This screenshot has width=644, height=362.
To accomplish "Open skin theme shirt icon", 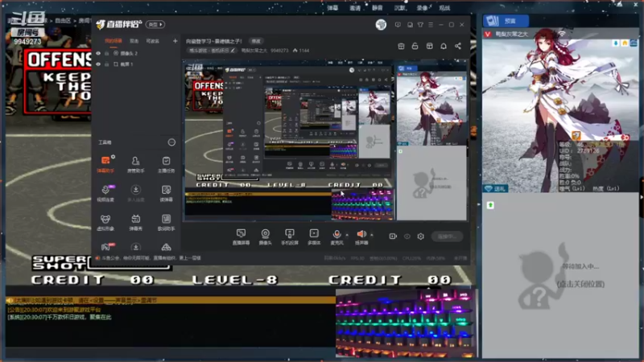I will coord(420,25).
